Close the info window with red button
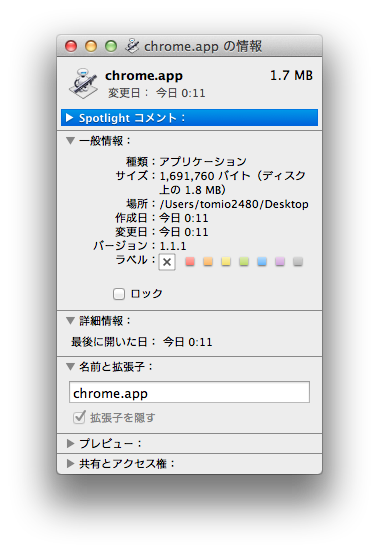Viewport: 379px width, 553px height. click(x=71, y=46)
